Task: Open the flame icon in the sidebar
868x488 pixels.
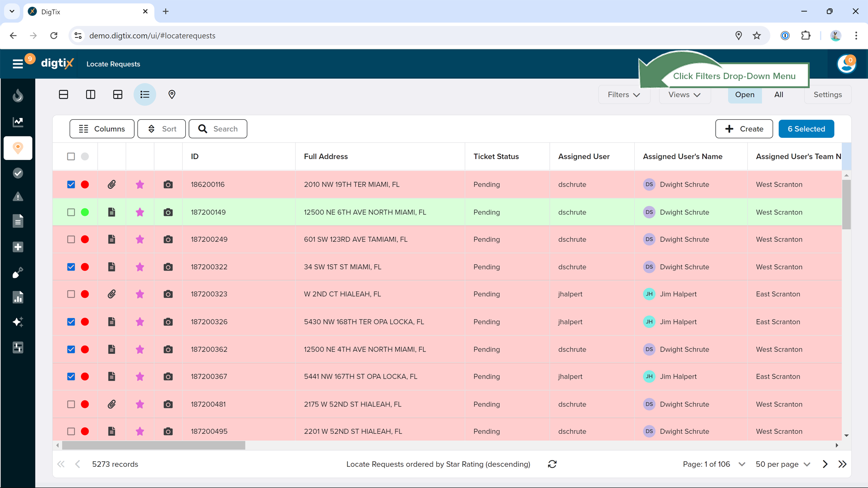Action: [x=18, y=95]
